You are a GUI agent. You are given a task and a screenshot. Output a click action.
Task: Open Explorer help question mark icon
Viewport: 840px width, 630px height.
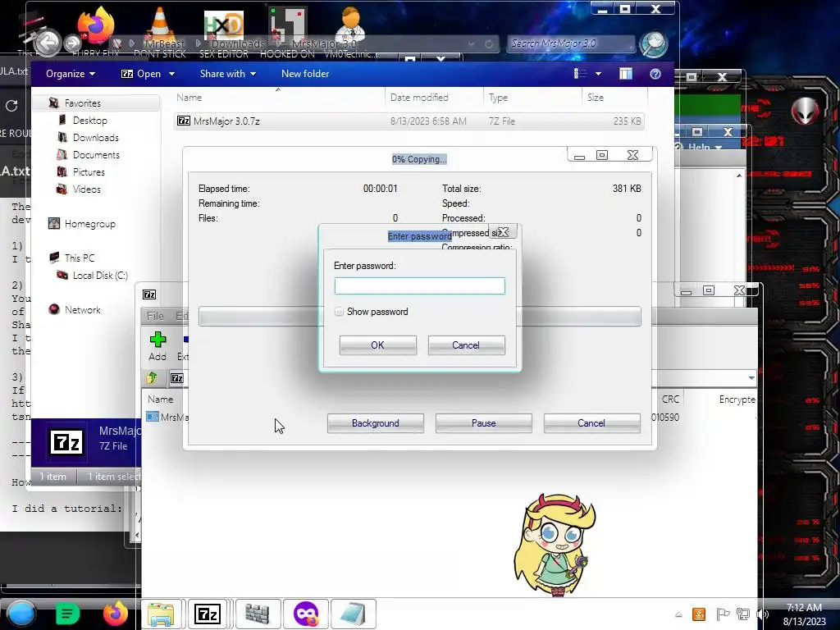tap(655, 74)
